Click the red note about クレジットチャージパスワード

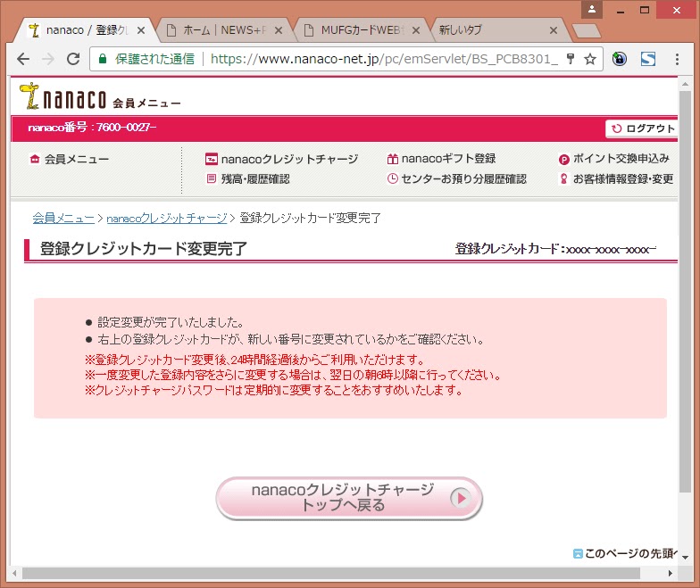tap(273, 391)
